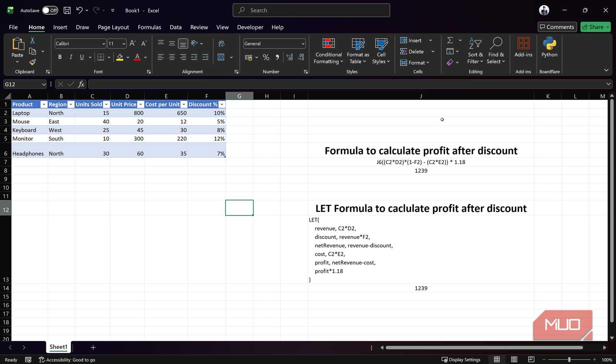The height and width of the screenshot is (364, 616).
Task: Adjust the zoom slider
Action: (x=569, y=360)
